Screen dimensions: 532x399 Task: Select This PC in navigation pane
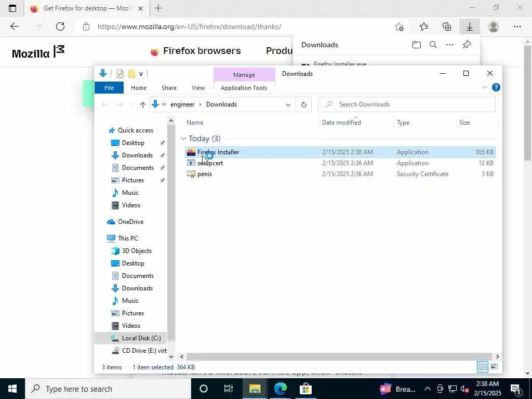click(x=128, y=238)
